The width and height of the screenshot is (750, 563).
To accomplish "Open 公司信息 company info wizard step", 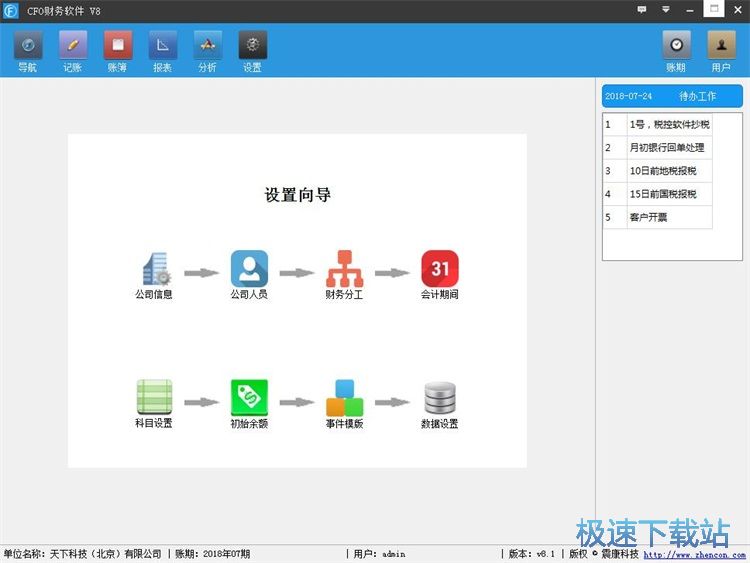I will click(x=154, y=275).
